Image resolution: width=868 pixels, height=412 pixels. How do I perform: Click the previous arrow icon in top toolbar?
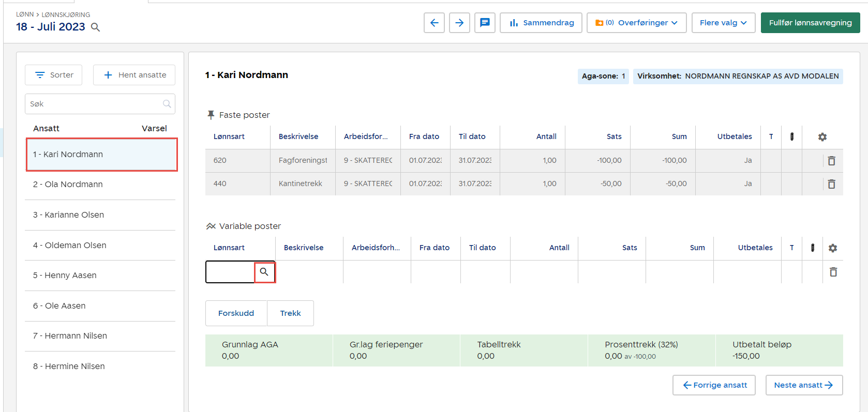click(x=434, y=23)
